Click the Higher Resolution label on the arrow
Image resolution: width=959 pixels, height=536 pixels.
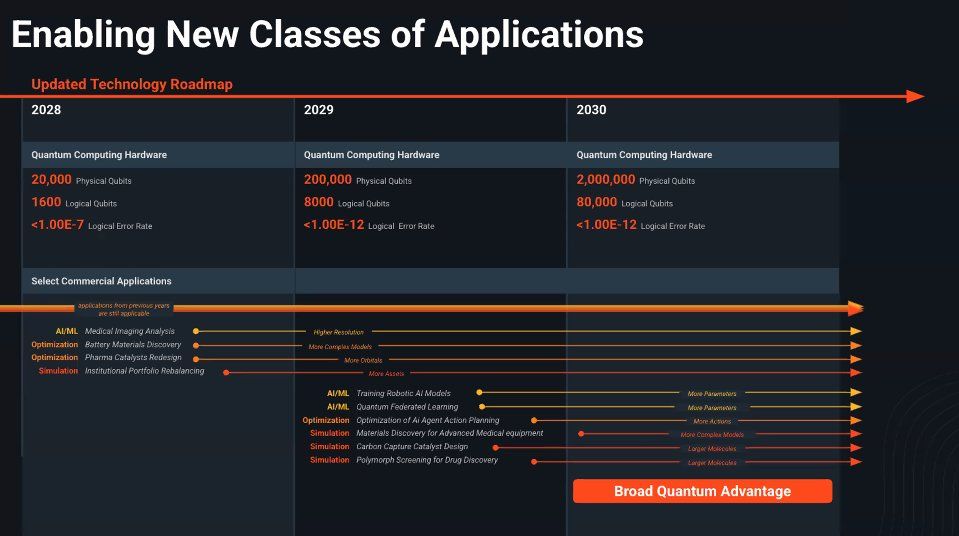click(x=338, y=332)
